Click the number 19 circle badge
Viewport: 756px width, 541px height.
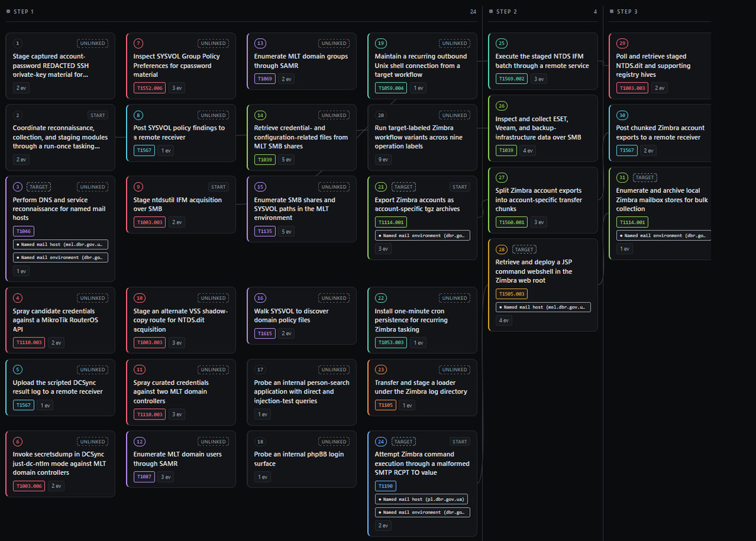pyautogui.click(x=381, y=43)
